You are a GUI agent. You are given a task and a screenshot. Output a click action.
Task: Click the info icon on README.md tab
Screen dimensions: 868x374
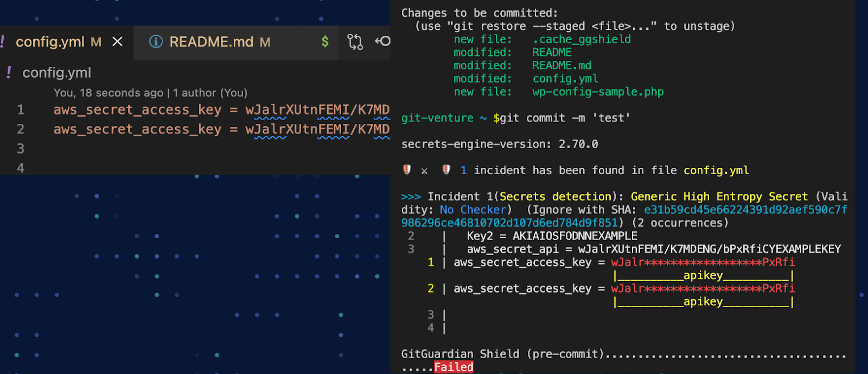pos(156,42)
